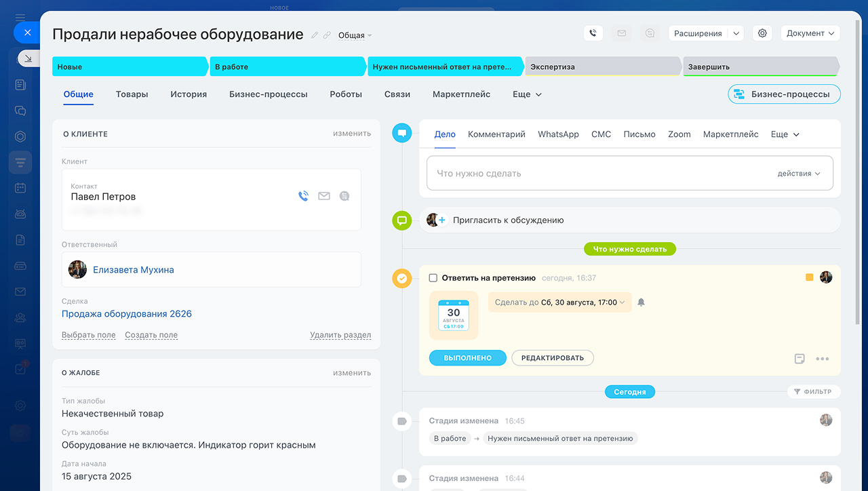The image size is (868, 491).
Task: Click the 'Выбрать поле' link
Action: 89,335
